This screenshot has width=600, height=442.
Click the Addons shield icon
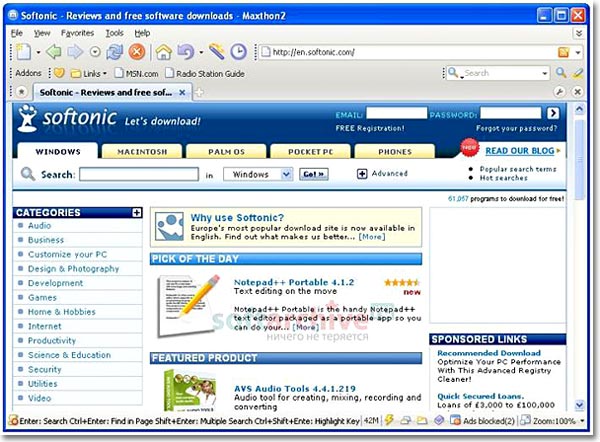[x=59, y=73]
